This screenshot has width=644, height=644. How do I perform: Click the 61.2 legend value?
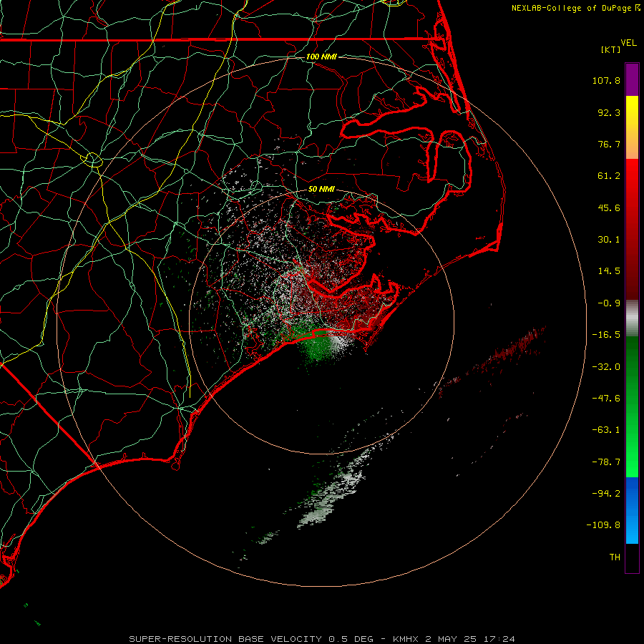click(x=609, y=176)
